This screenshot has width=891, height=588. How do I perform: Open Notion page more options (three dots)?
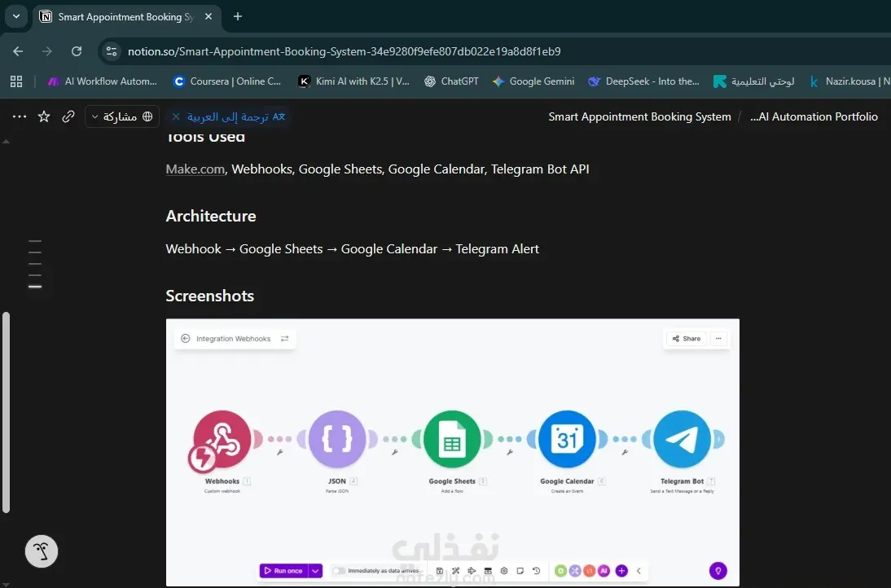point(20,116)
